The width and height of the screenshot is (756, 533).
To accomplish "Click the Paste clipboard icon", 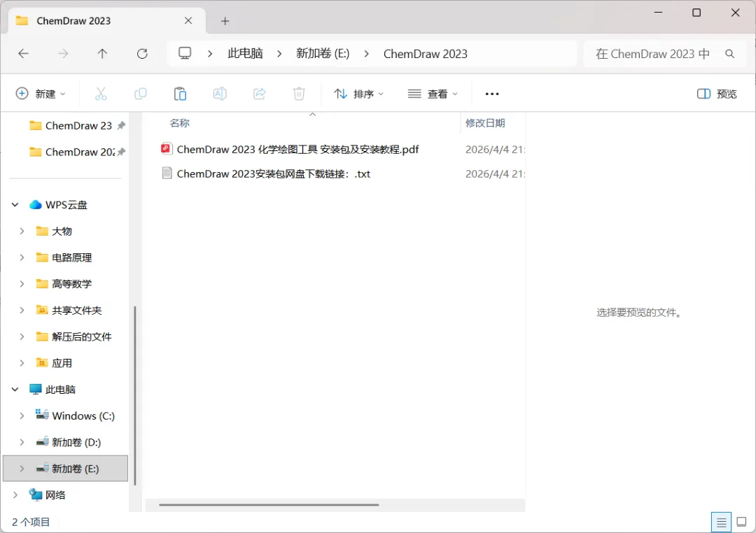I will click(x=181, y=94).
